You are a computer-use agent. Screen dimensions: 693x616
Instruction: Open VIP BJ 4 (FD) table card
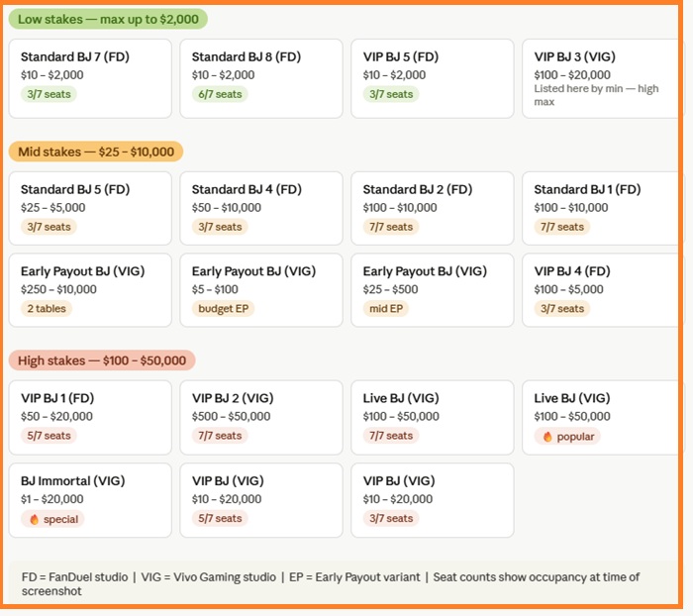601,289
